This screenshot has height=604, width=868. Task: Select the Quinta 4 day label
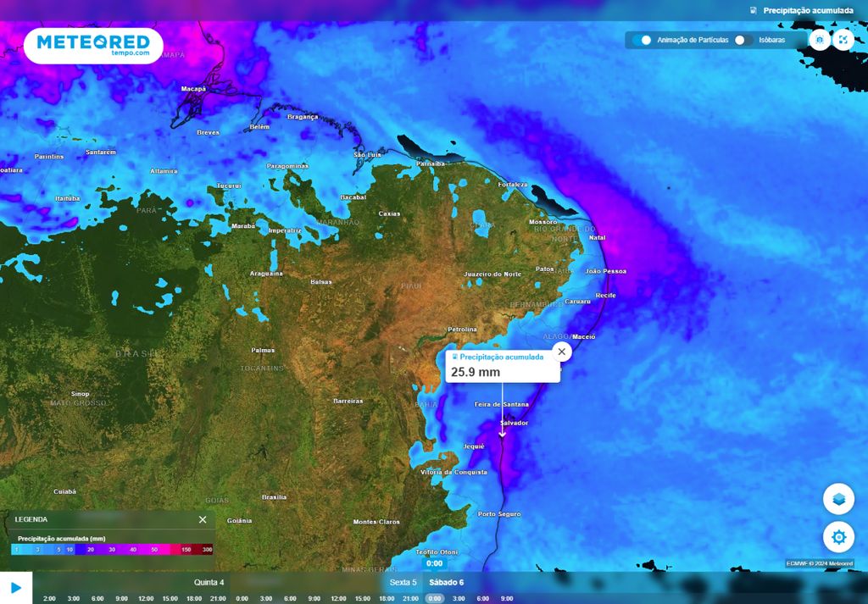[209, 582]
